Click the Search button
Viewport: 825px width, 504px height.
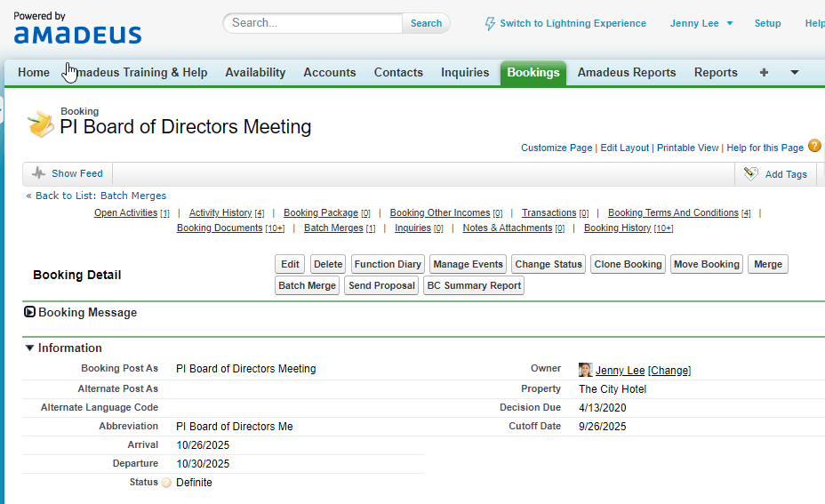point(426,23)
